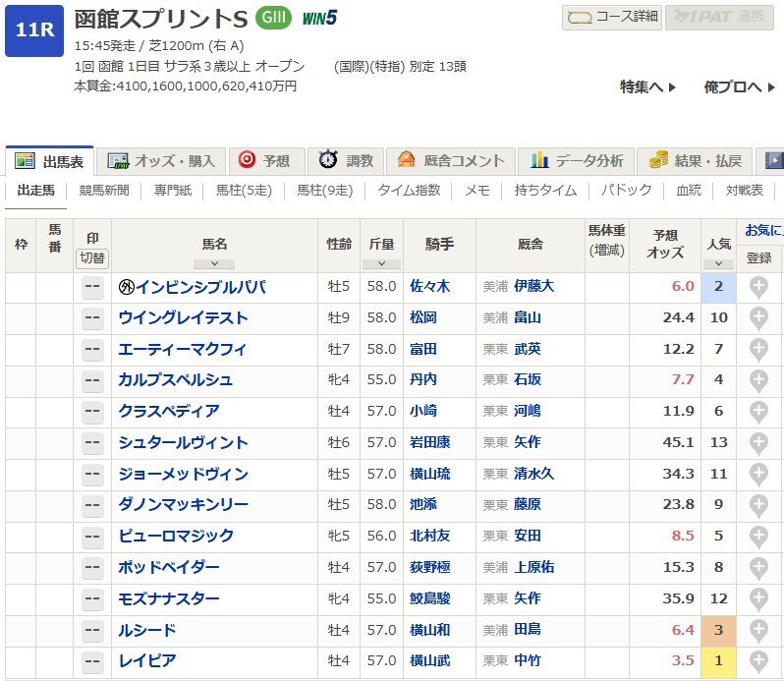This screenshot has width=784, height=681.
Task: Open the データ分析 tab
Action: [576, 161]
